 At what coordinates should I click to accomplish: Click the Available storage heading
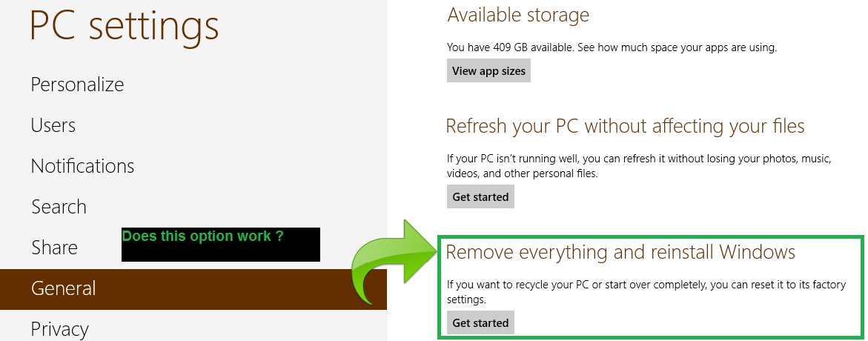518,15
